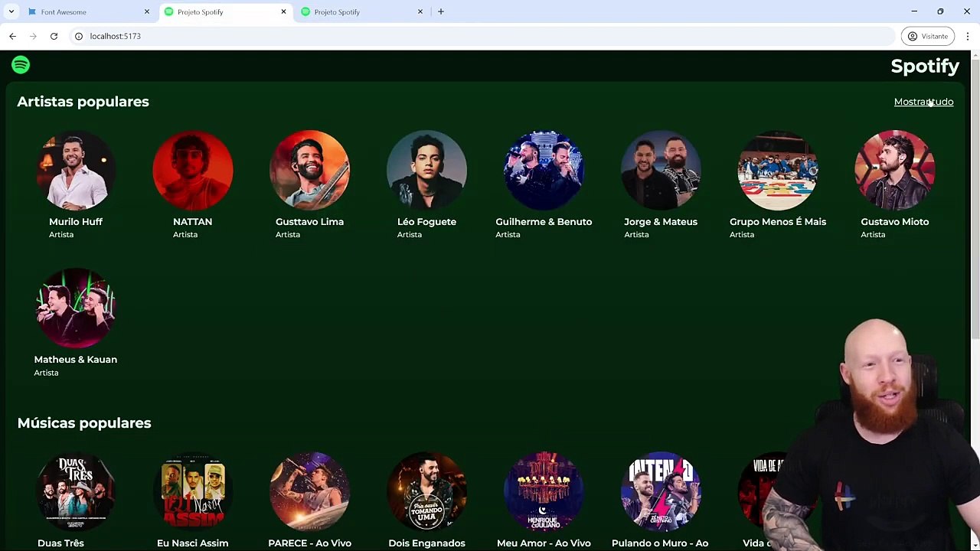This screenshot has width=980, height=551.
Task: Open the NATTAN artist photo
Action: [x=193, y=170]
